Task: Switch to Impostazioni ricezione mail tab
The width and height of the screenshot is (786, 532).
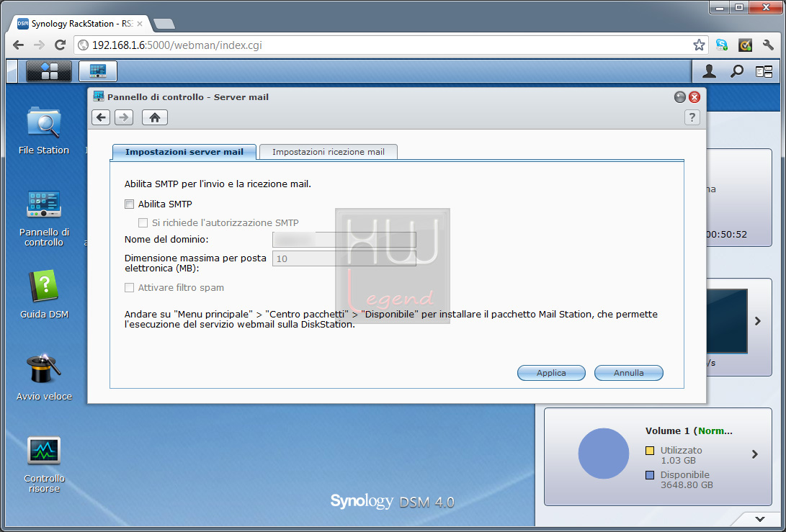Action: click(329, 152)
